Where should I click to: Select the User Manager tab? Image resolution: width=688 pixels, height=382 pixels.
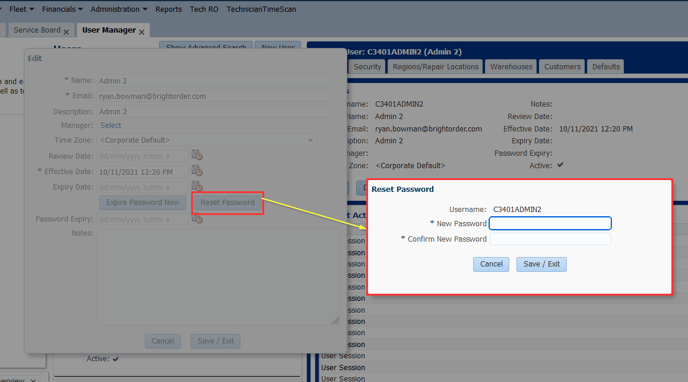pyautogui.click(x=109, y=30)
